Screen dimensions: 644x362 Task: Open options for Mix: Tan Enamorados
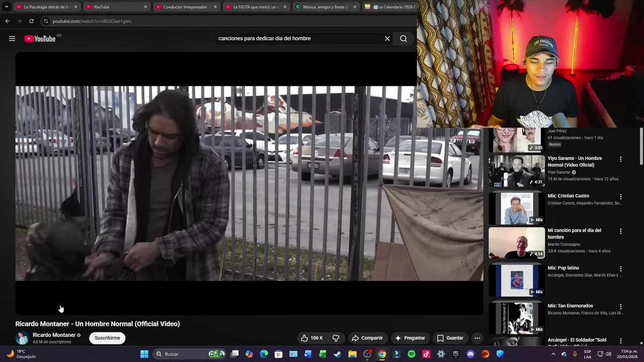pyautogui.click(x=620, y=307)
